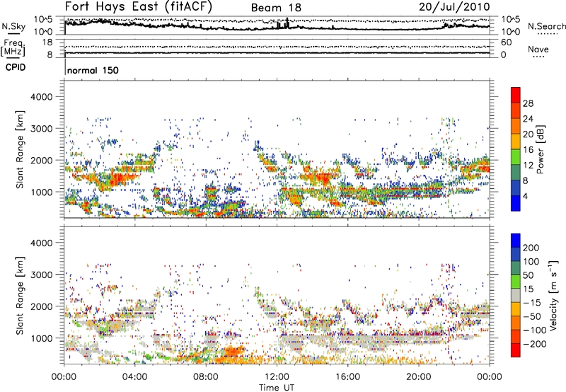Click the "200" label on Velocity colorbar
Viewport: 566px width, 392px height.
[531, 248]
